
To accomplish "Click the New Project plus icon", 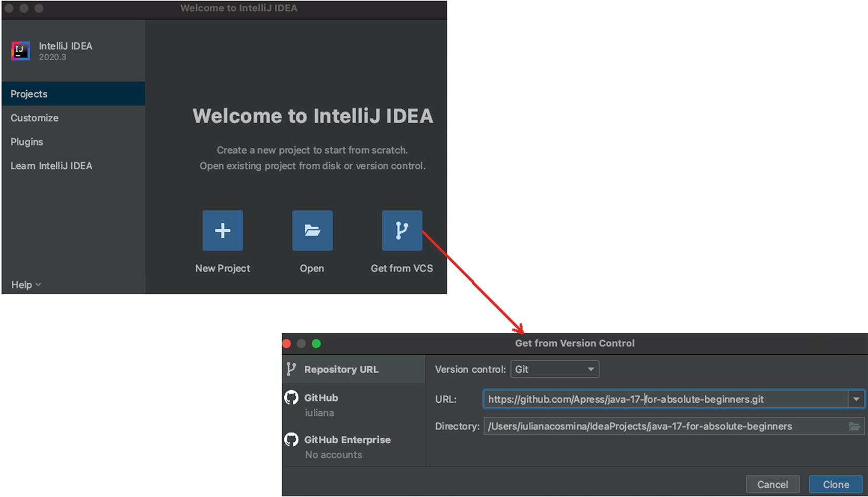I will coord(222,231).
